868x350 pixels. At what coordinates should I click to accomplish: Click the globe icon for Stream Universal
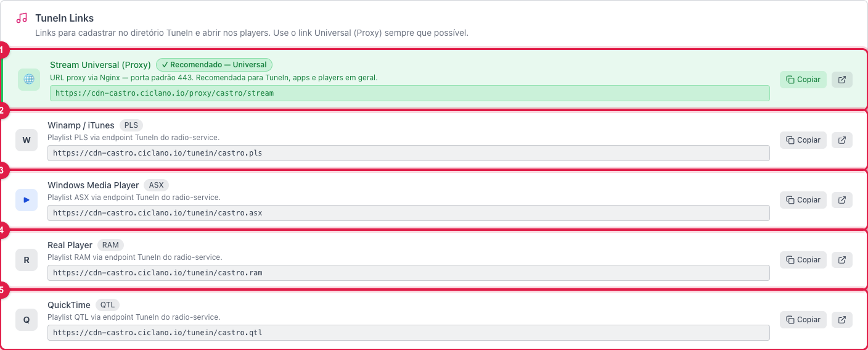click(x=29, y=79)
